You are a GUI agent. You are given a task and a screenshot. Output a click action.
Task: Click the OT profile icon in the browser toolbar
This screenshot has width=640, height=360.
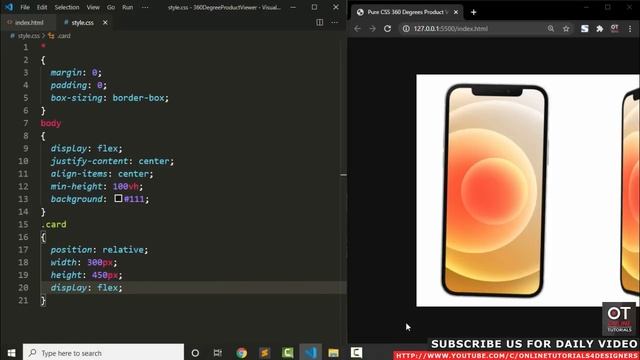coord(615,29)
